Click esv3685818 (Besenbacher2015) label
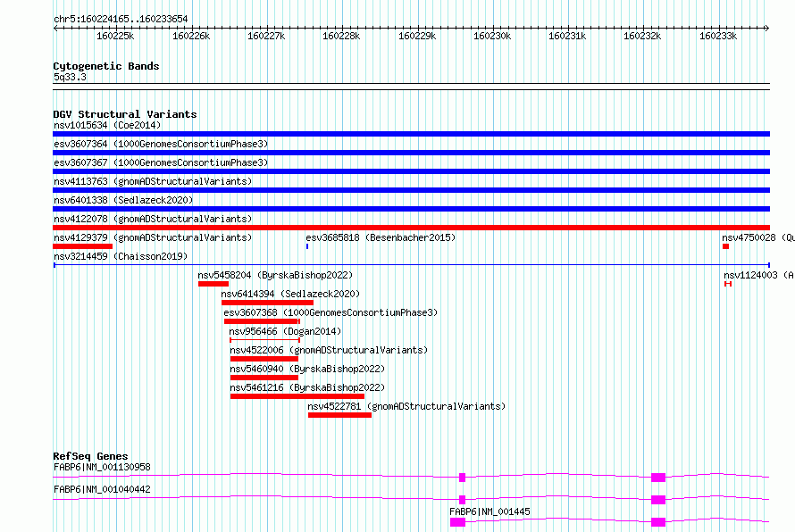The width and height of the screenshot is (795, 532). click(x=381, y=237)
